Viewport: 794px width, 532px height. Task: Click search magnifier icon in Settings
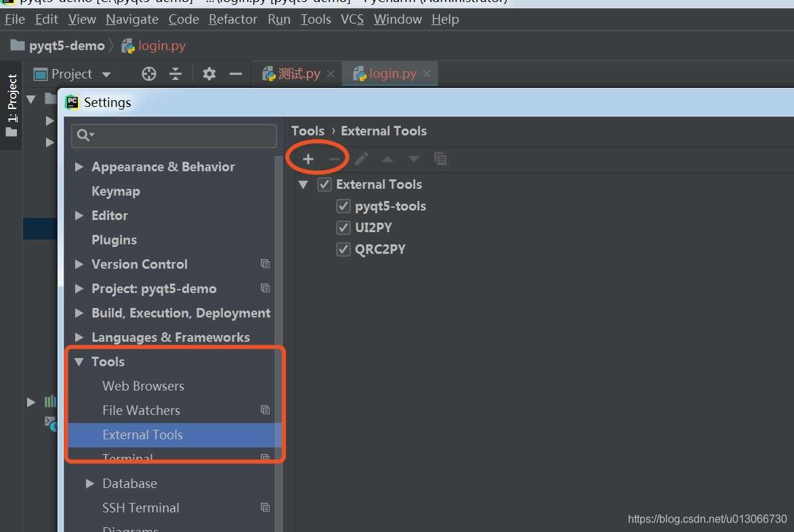tap(85, 135)
